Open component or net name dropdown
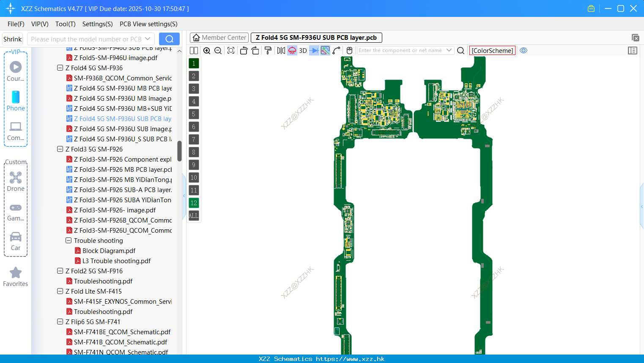 coord(449,50)
